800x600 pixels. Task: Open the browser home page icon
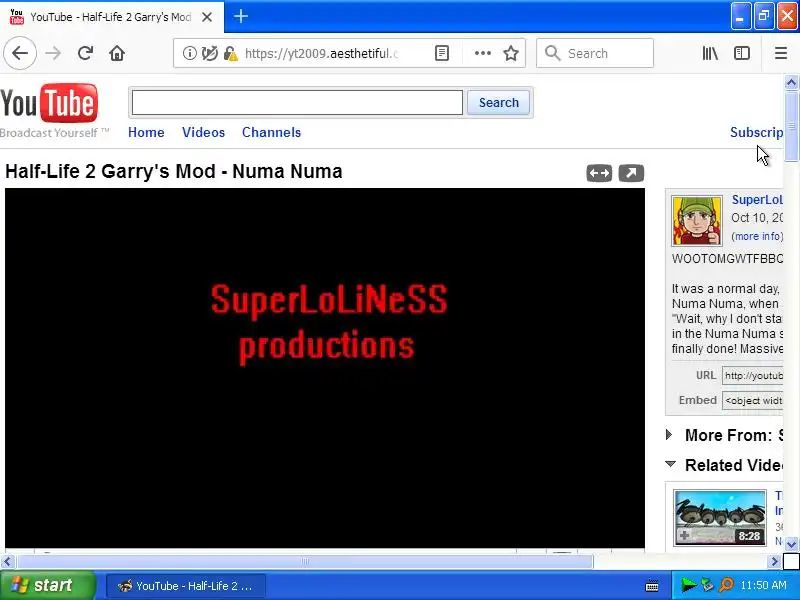tap(117, 53)
